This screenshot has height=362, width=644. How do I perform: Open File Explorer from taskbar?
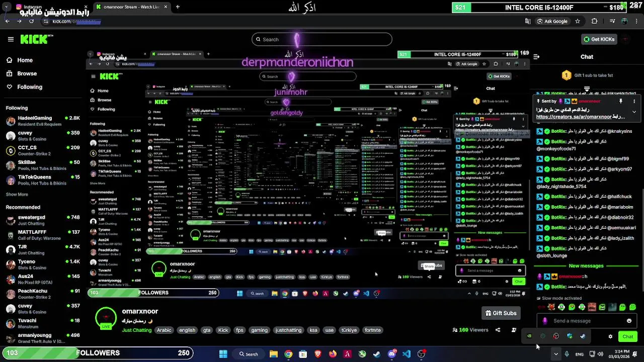click(x=274, y=354)
